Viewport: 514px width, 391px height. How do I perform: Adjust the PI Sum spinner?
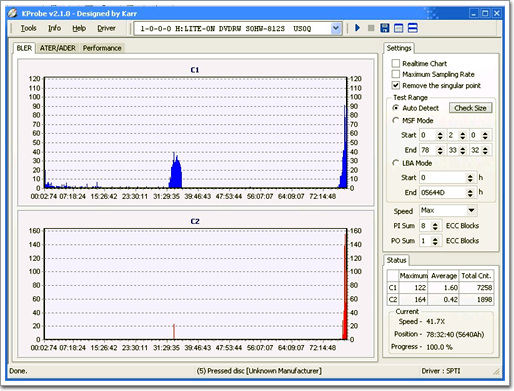coord(435,226)
